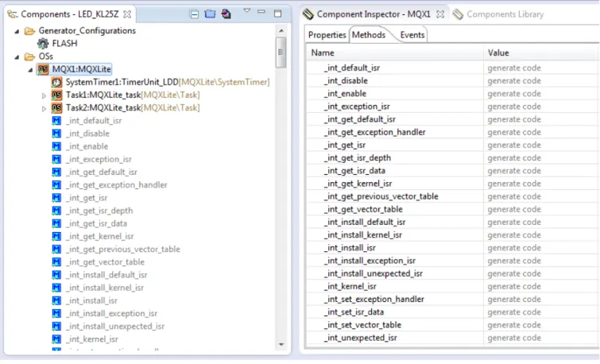Click the MQX1:MQXLite OS icon
Screen dimensions: 600x364
[43, 69]
